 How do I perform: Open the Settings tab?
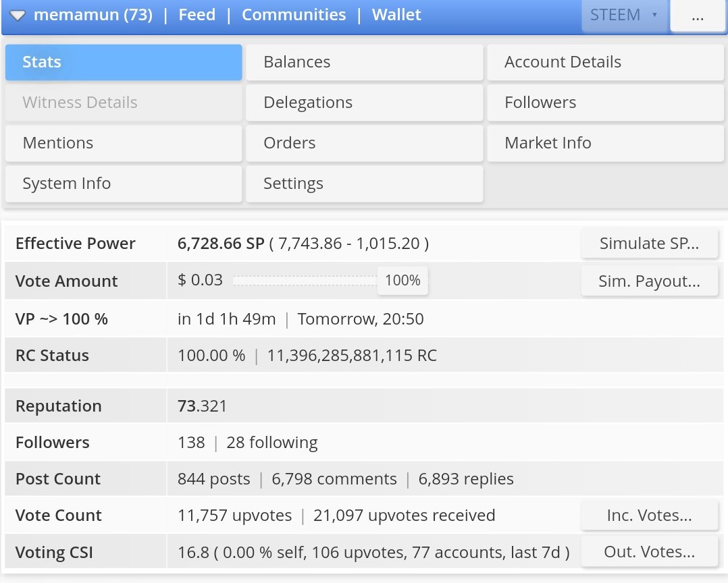pos(364,184)
